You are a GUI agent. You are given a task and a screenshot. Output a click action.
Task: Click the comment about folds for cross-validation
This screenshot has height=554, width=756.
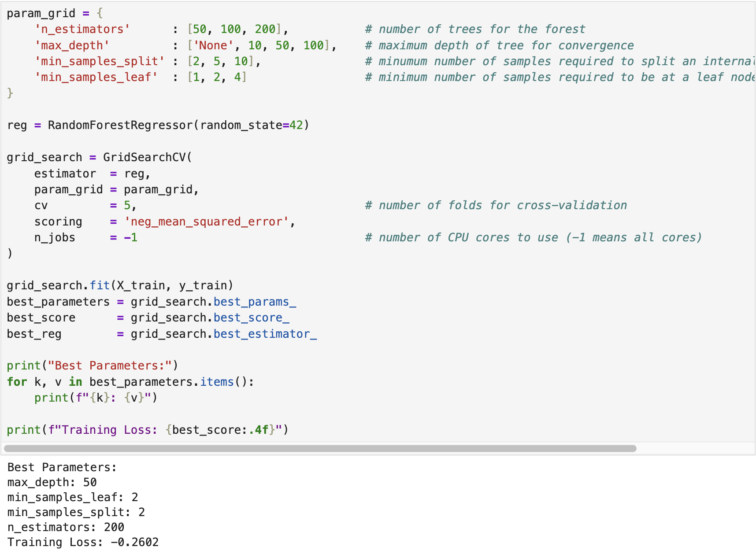496,206
